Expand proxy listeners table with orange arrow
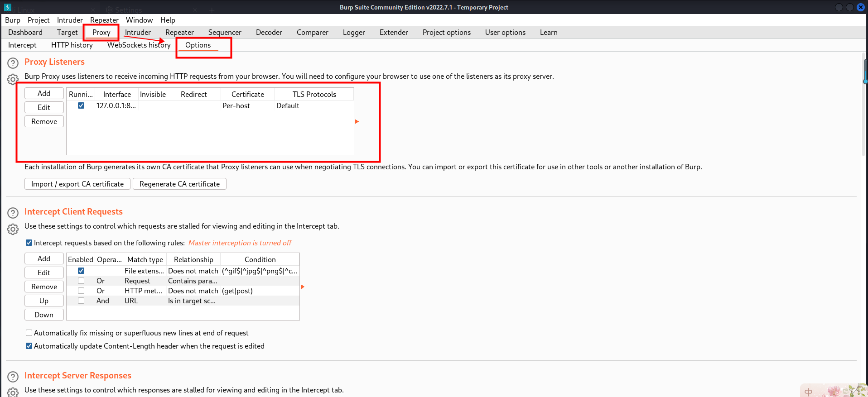 click(x=357, y=121)
